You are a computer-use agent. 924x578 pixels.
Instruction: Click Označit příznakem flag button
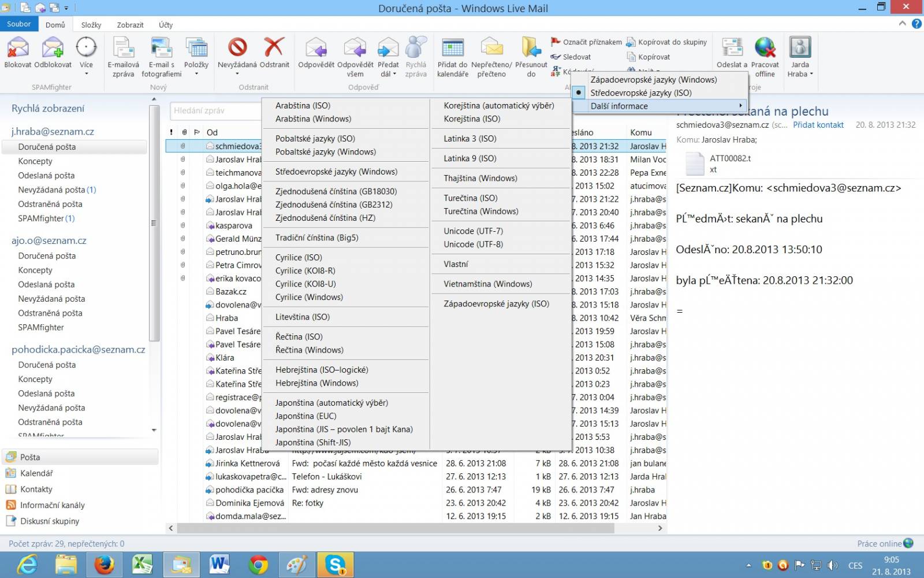(x=586, y=42)
